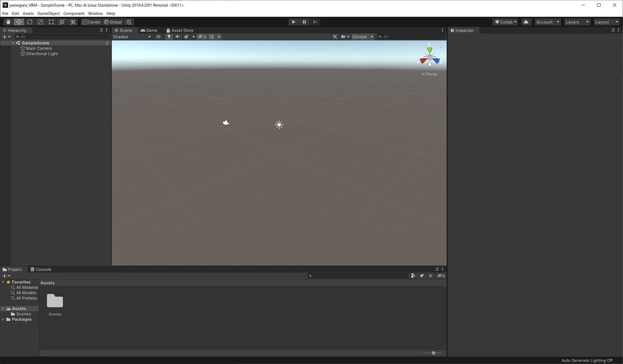Select the Scale tool
The width and height of the screenshot is (623, 364).
coord(40,22)
